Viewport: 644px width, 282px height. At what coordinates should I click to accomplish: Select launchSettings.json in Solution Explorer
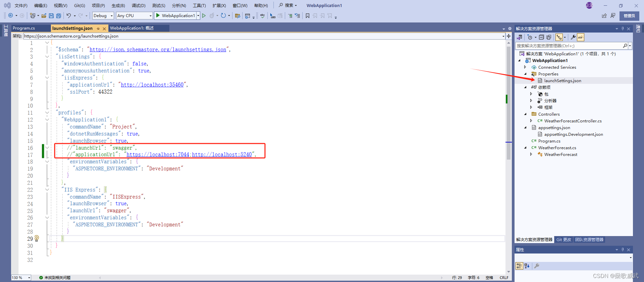tap(562, 81)
